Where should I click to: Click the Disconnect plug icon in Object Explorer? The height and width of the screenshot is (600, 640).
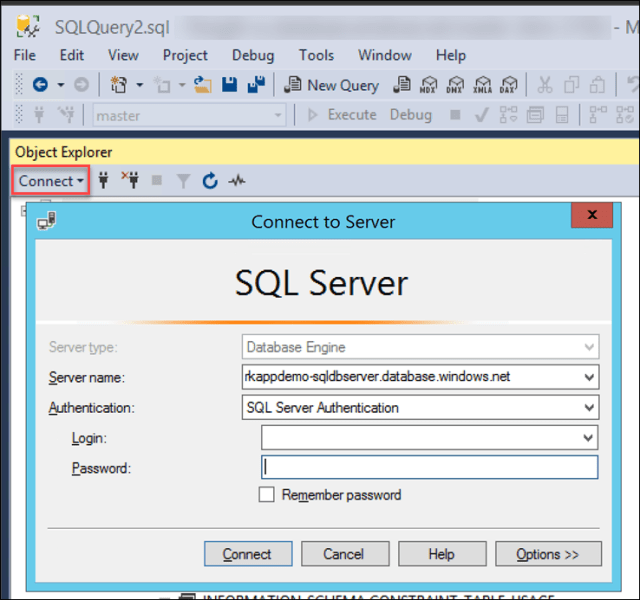(x=130, y=180)
